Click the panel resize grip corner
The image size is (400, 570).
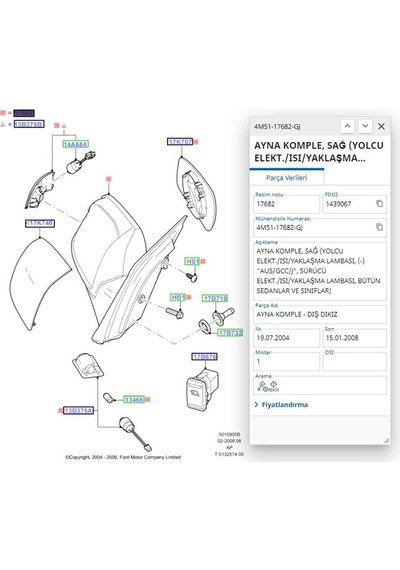387,440
